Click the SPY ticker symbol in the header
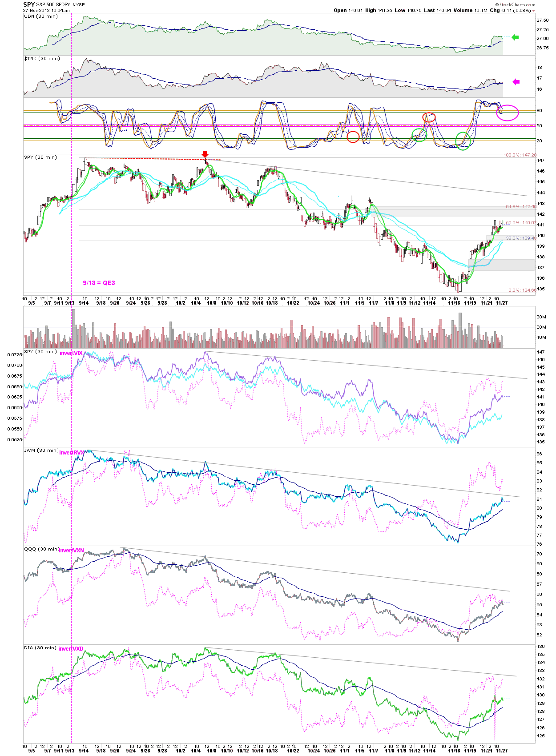The image size is (556, 756). click(x=29, y=4)
